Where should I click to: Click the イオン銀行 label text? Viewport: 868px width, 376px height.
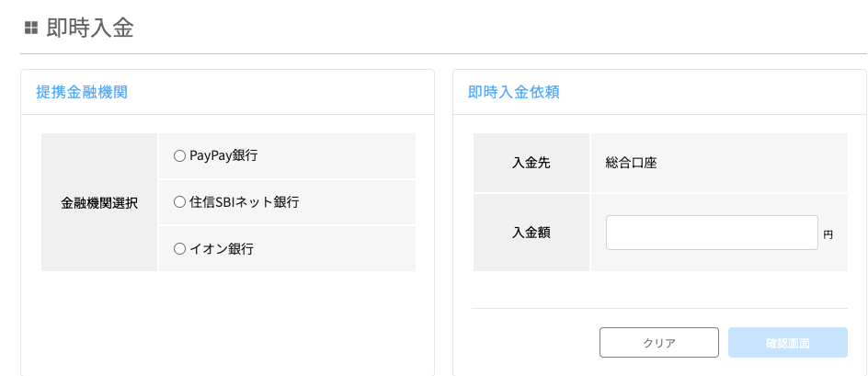coord(222,248)
